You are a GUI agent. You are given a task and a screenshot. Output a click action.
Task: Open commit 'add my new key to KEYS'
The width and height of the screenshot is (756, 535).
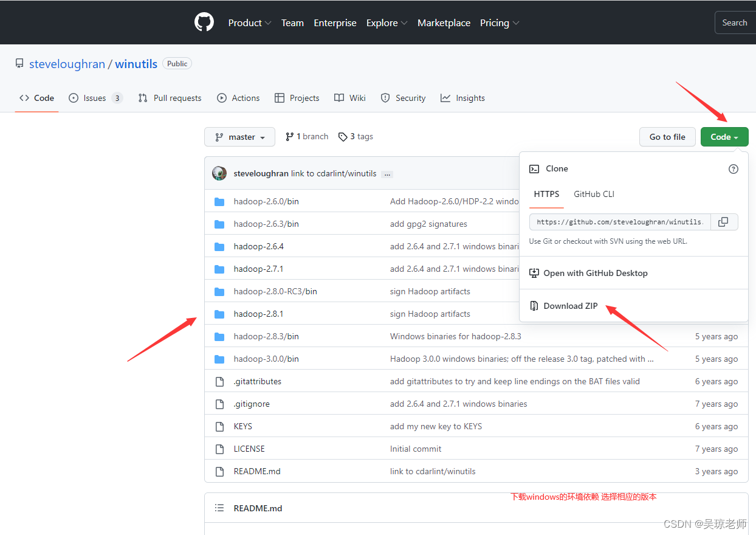[436, 426]
